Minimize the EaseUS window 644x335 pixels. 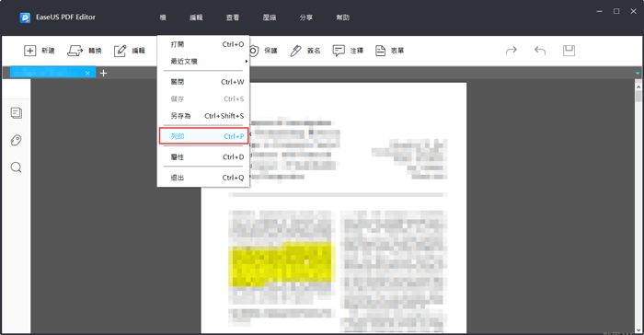tap(600, 12)
